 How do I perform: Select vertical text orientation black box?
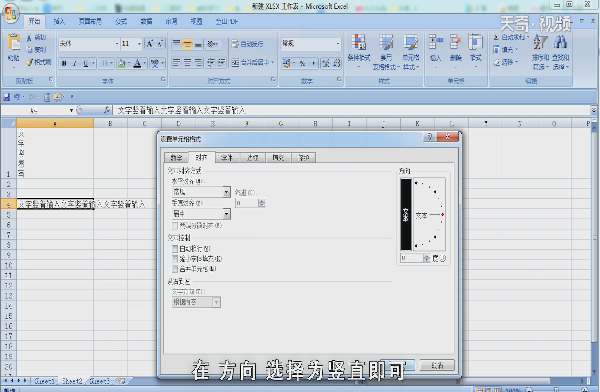(406, 215)
